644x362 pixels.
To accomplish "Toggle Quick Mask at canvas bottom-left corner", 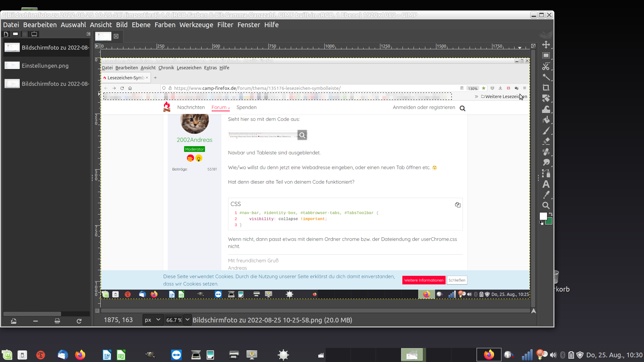I will (97, 311).
